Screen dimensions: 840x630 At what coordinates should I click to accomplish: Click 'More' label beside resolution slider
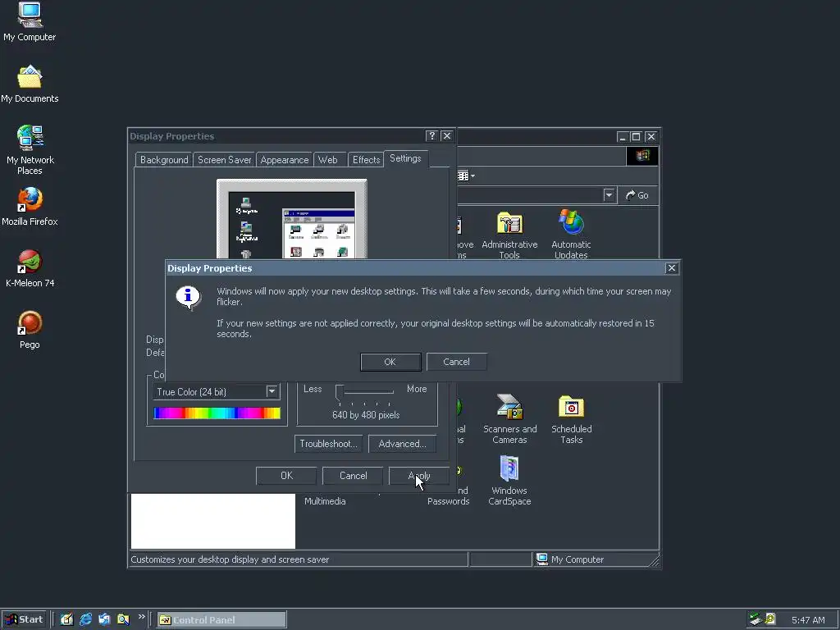tap(417, 389)
